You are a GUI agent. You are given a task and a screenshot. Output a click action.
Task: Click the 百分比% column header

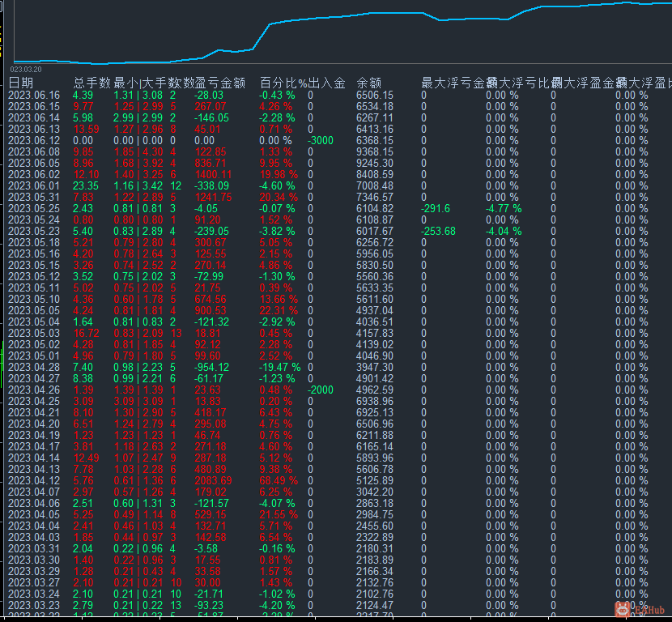(x=283, y=83)
